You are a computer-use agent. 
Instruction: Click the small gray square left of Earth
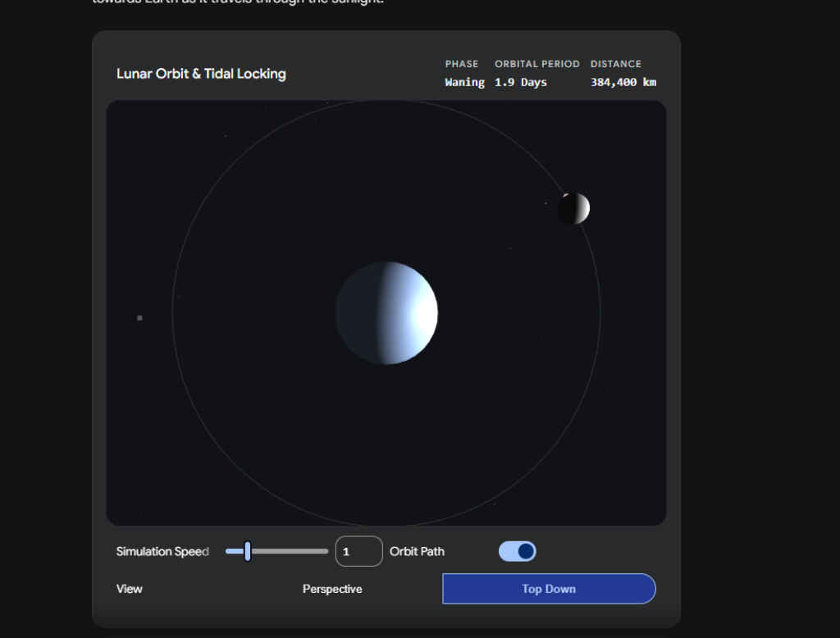pos(139,317)
